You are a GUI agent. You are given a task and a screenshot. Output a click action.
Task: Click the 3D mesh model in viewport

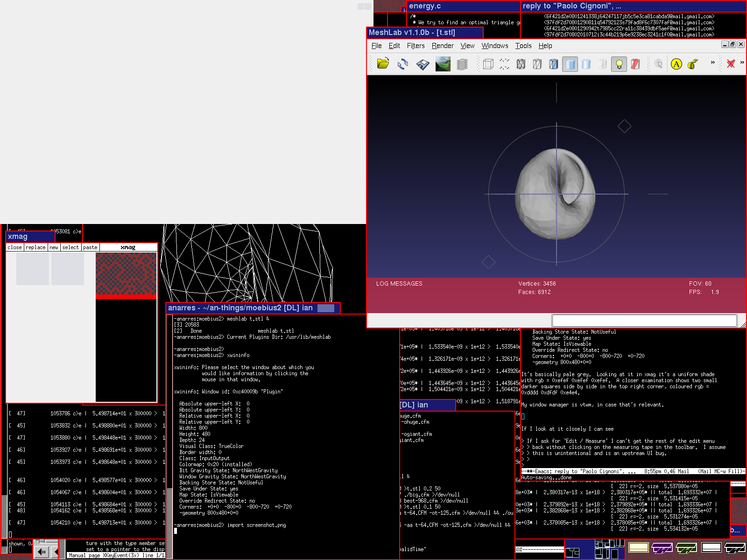click(556, 194)
